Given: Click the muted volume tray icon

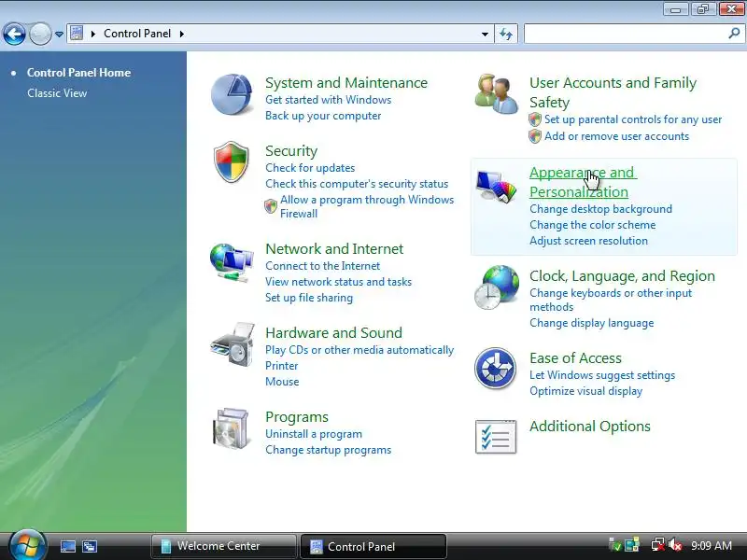Looking at the screenshot, I should tap(675, 545).
